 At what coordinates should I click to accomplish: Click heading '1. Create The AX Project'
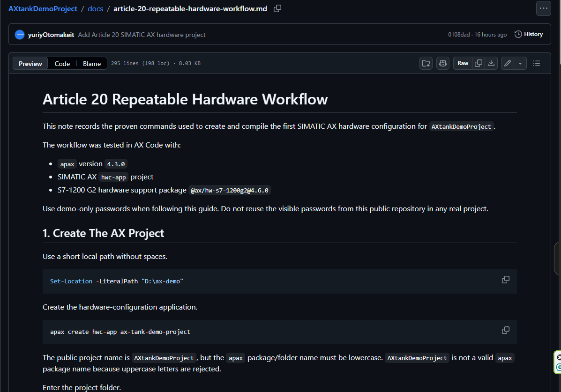click(x=103, y=233)
